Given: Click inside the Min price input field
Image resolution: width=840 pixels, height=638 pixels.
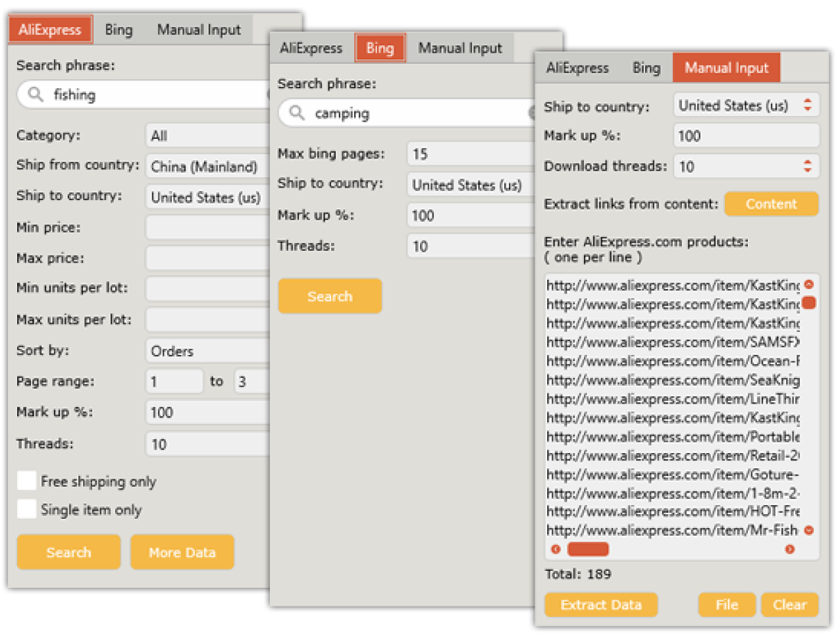Looking at the screenshot, I should pos(204,227).
